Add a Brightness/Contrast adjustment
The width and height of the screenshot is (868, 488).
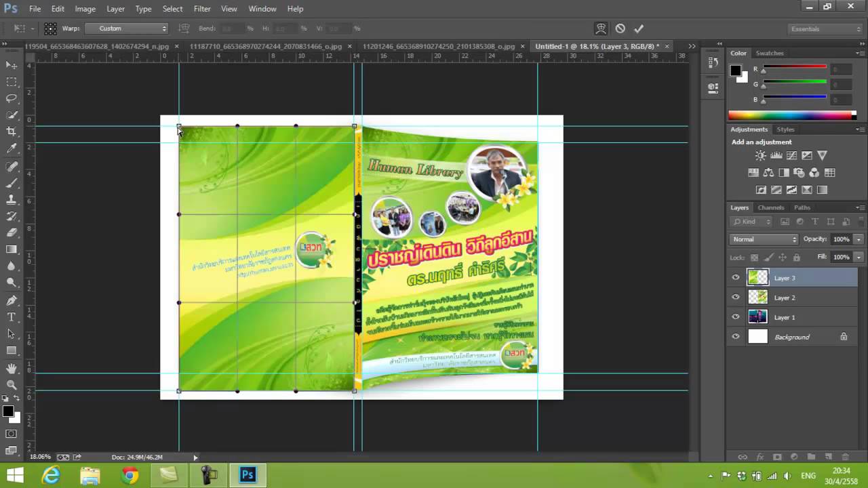point(761,156)
